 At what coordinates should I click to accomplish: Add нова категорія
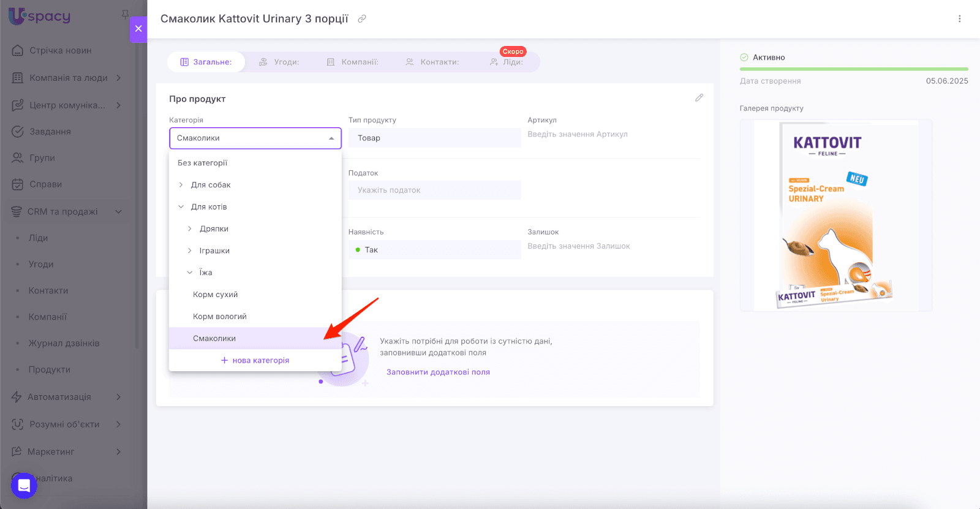(255, 361)
